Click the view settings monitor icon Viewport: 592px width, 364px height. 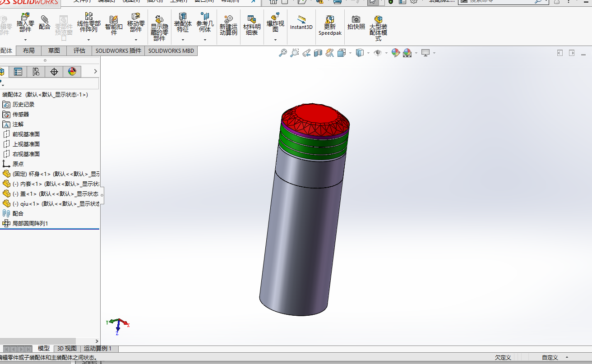pyautogui.click(x=425, y=53)
